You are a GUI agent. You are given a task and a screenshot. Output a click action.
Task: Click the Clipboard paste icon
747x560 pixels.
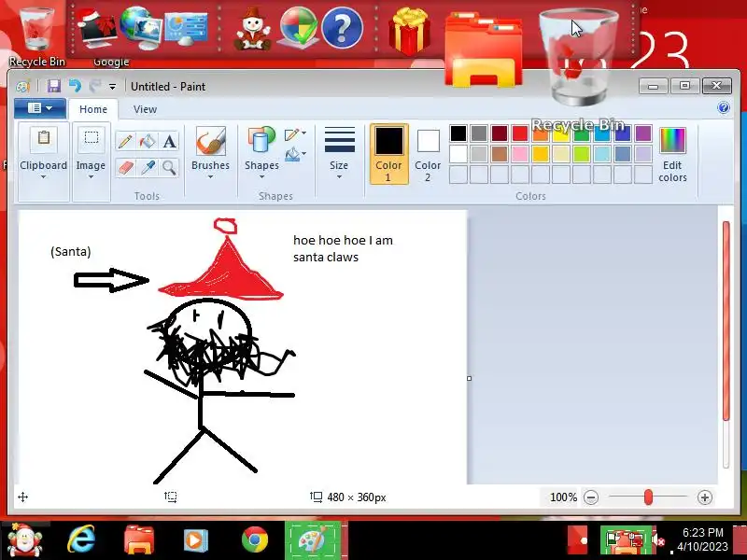coord(43,138)
